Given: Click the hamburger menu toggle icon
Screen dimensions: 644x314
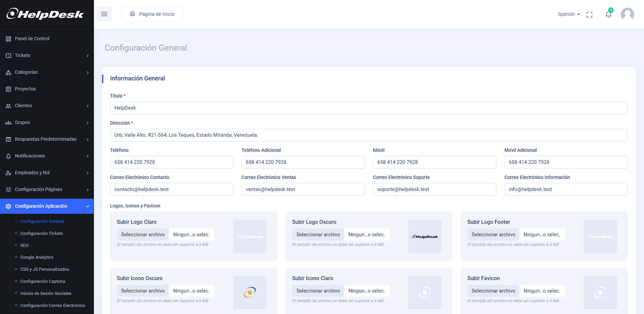Looking at the screenshot, I should (104, 14).
